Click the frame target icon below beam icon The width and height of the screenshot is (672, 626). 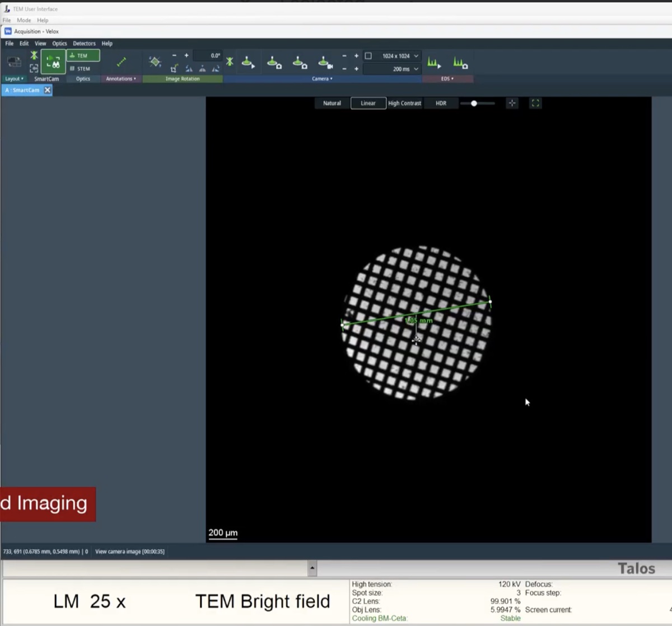click(34, 68)
